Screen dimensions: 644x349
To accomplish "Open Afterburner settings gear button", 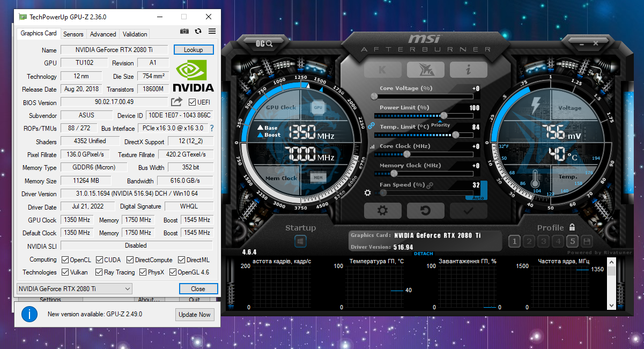I will 382,210.
